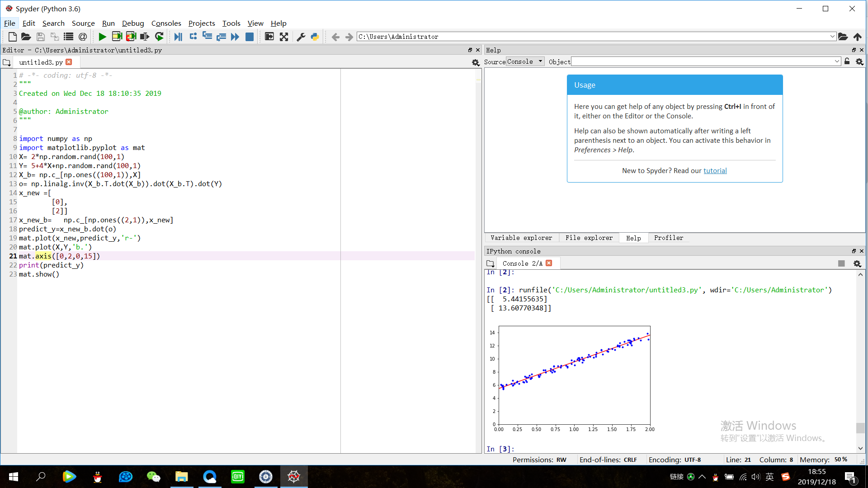The height and width of the screenshot is (488, 868).
Task: Click the plotted regression figure in console
Action: click(571, 378)
